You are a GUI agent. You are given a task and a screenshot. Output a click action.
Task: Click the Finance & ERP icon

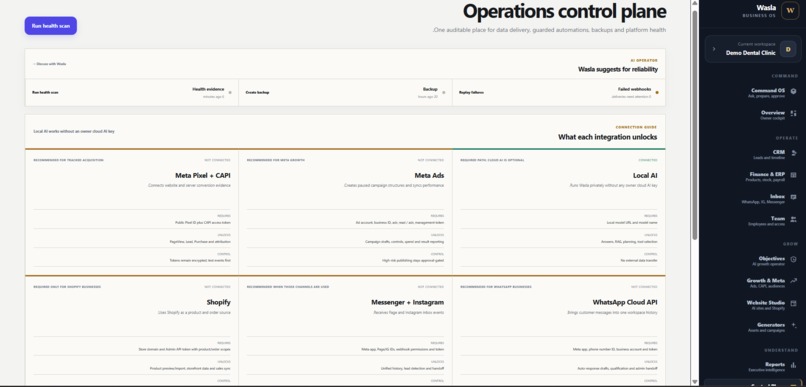coord(794,175)
